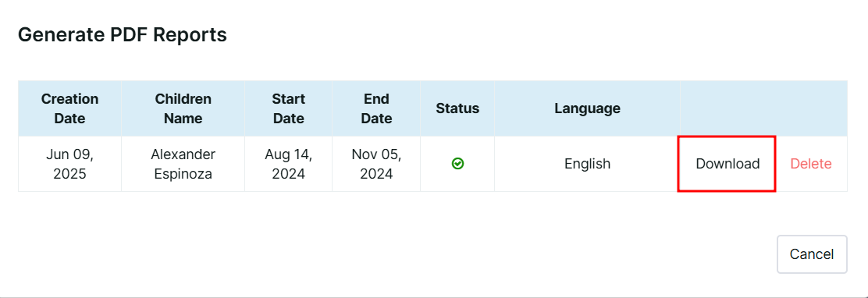Click the English language cell
The image size is (868, 298).
587,164
